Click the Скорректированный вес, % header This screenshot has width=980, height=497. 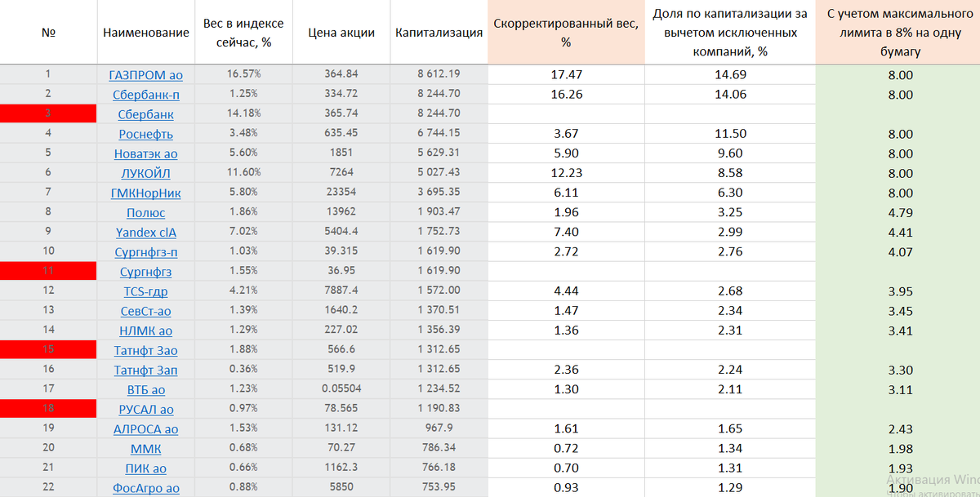click(566, 33)
